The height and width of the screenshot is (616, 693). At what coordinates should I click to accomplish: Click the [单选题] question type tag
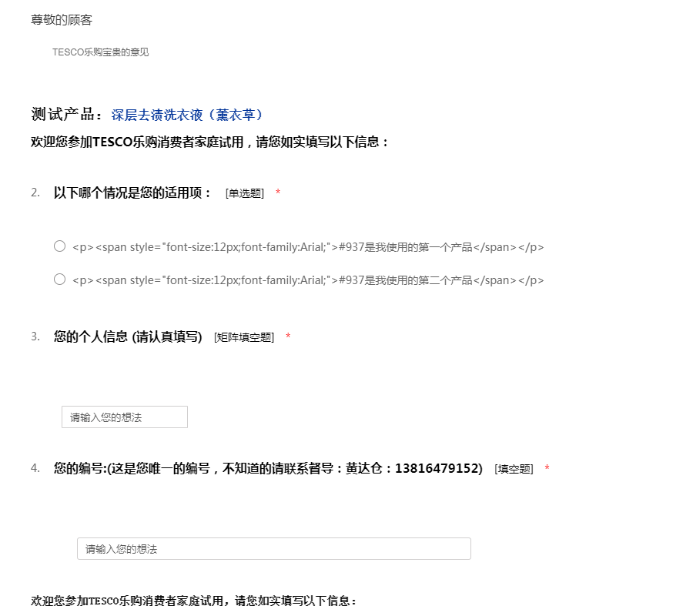click(x=245, y=193)
